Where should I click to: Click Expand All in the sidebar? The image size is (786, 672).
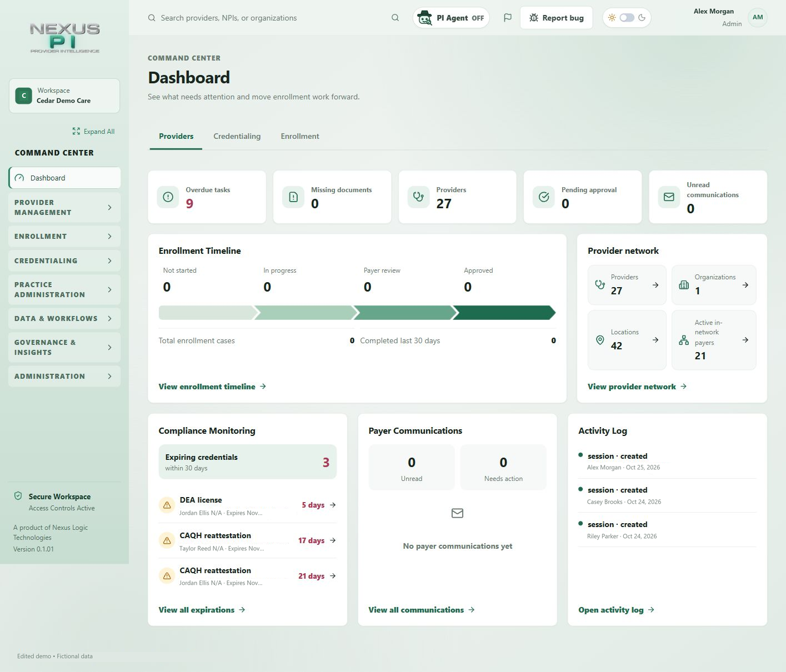point(93,132)
